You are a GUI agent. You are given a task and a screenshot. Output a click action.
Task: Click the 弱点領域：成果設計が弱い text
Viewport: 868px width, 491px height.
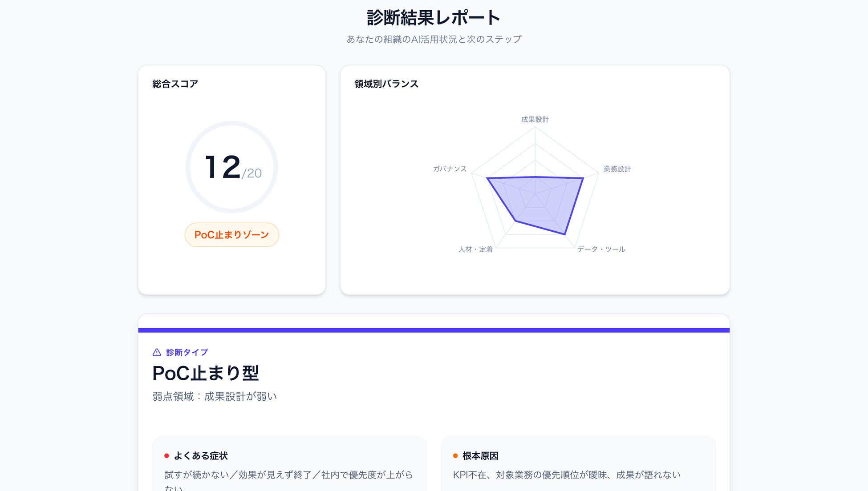[215, 396]
